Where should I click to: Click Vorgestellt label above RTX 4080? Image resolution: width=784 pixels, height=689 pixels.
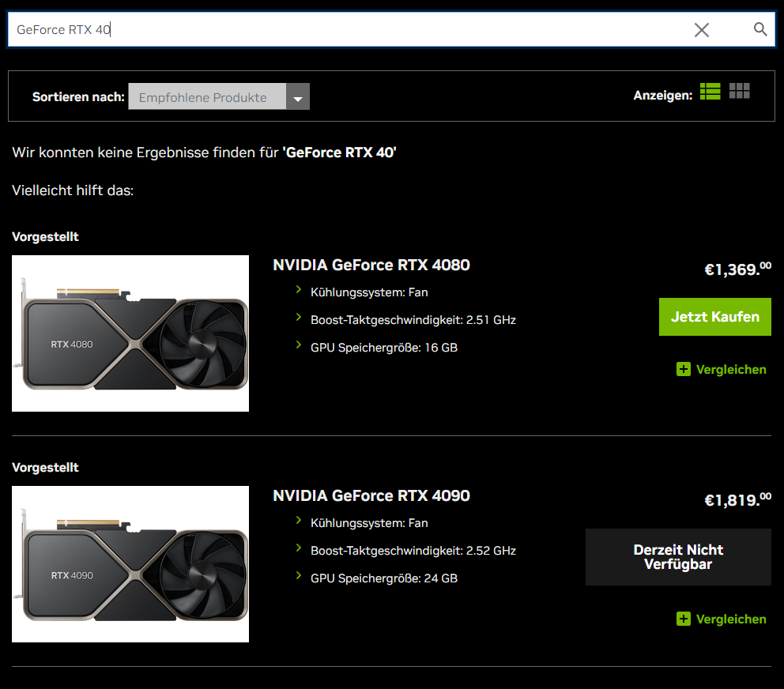point(46,237)
